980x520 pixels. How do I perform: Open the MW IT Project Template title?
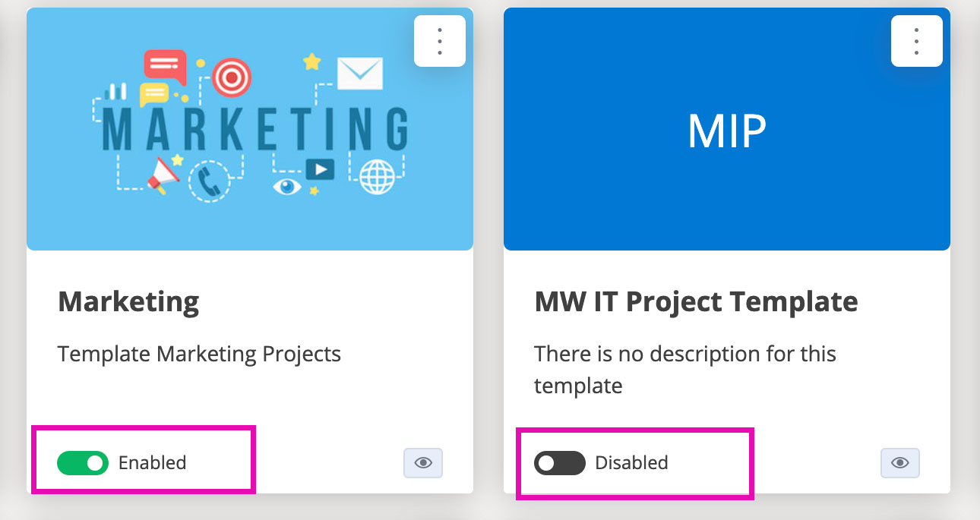(x=696, y=302)
